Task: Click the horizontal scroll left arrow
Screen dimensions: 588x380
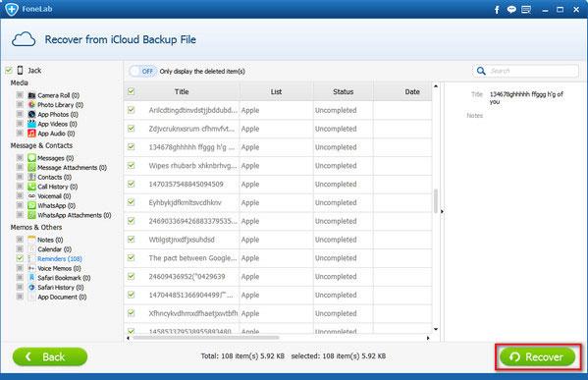Action: tap(128, 338)
